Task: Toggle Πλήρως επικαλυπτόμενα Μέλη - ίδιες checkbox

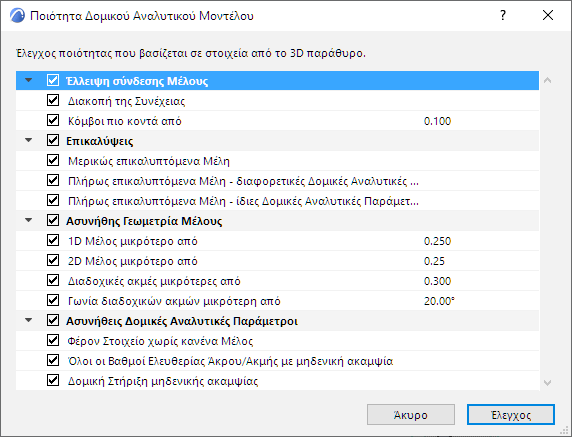Action: 53,200
